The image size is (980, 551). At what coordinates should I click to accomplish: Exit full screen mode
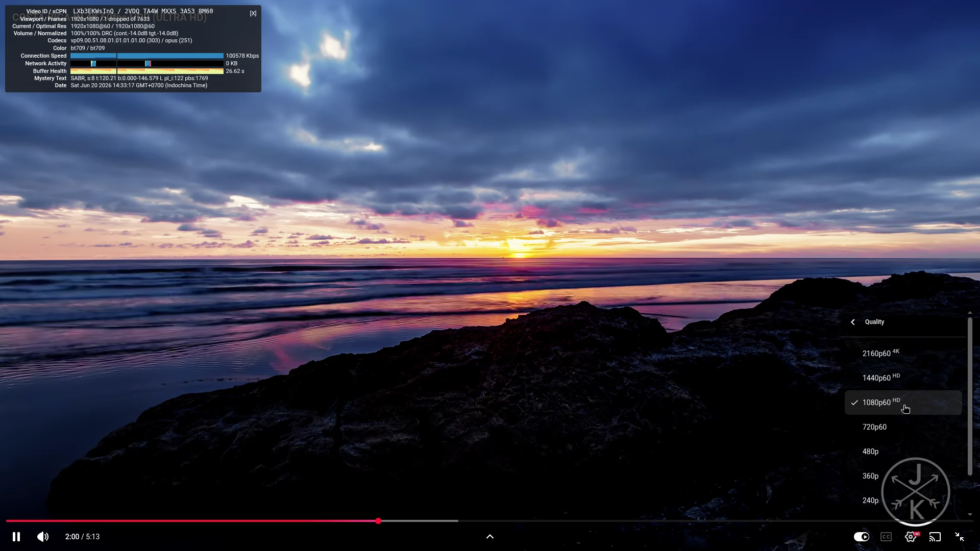pos(960,537)
